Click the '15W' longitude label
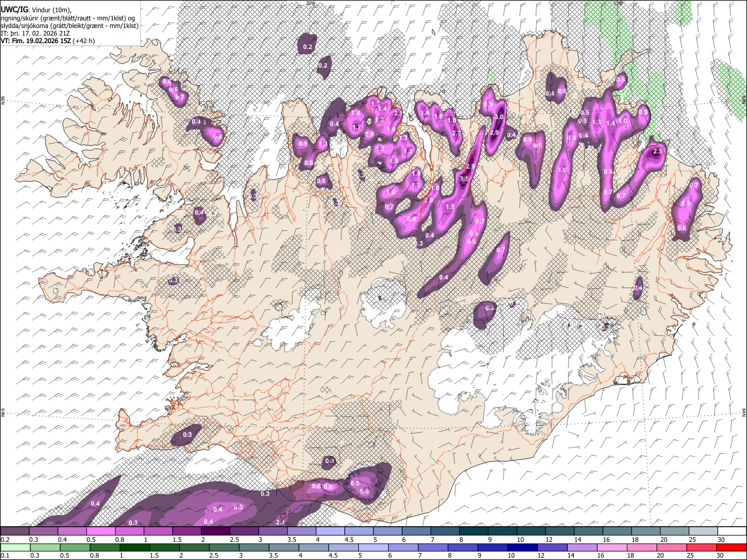This screenshot has height=560, width=747. pyautogui.click(x=617, y=3)
